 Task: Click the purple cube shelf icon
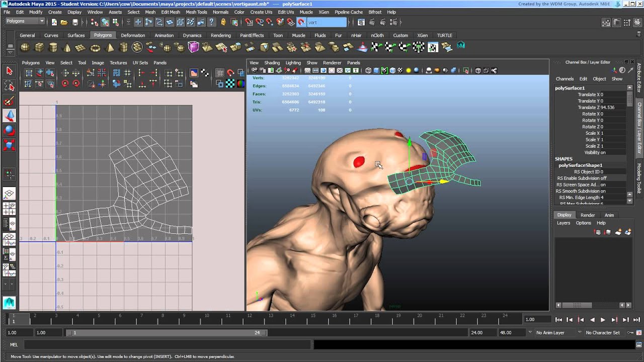(193, 47)
